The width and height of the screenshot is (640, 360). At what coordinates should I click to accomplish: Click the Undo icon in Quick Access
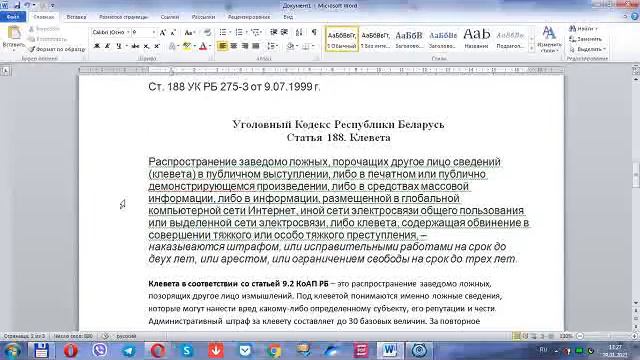(27, 6)
